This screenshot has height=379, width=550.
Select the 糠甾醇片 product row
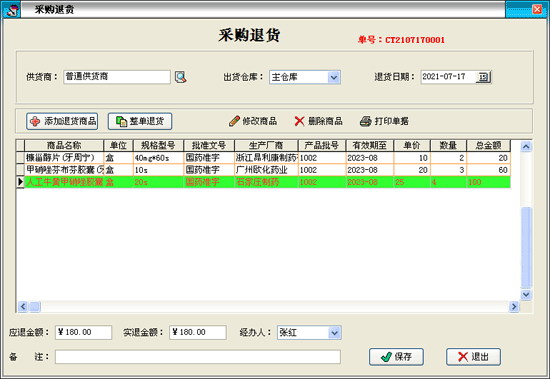click(x=263, y=158)
